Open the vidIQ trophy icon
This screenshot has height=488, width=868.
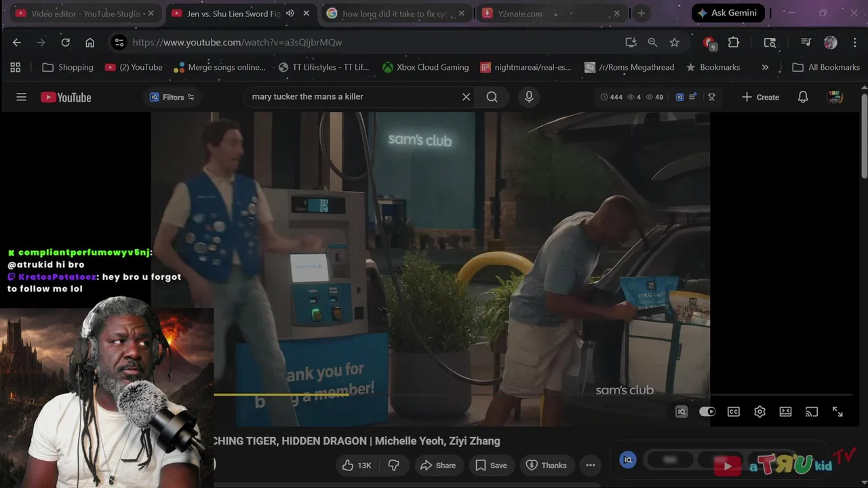pos(711,97)
